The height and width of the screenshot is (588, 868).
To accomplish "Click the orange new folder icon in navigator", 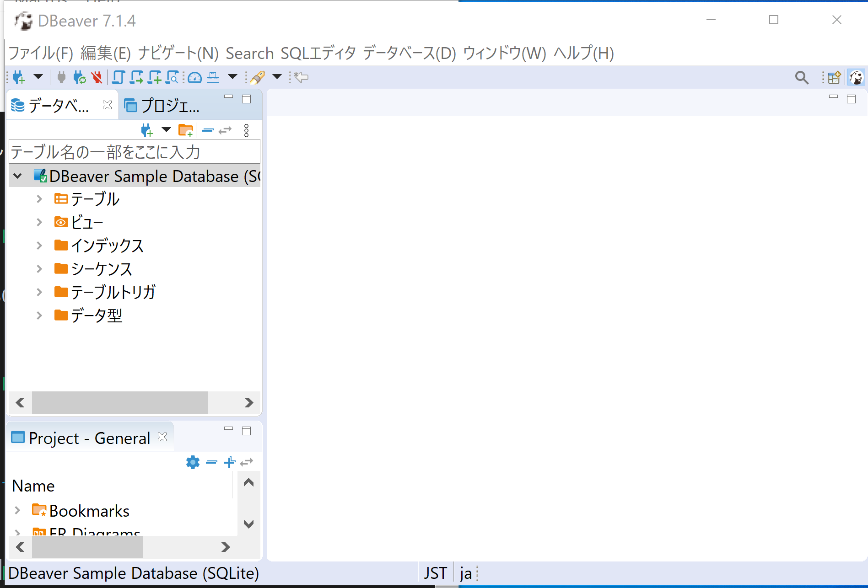I will (185, 130).
